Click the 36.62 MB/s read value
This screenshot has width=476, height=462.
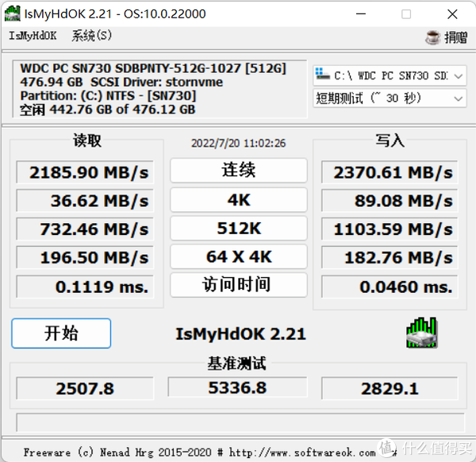(x=85, y=201)
